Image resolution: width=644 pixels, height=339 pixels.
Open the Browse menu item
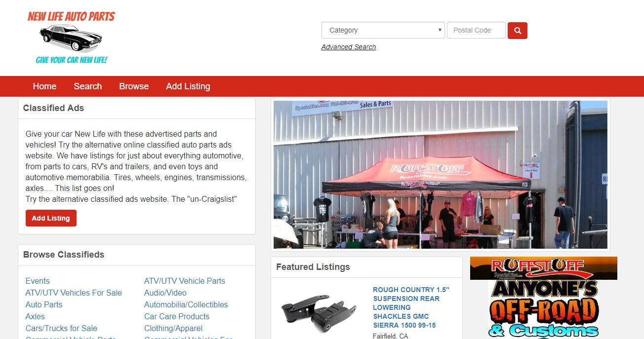[134, 86]
